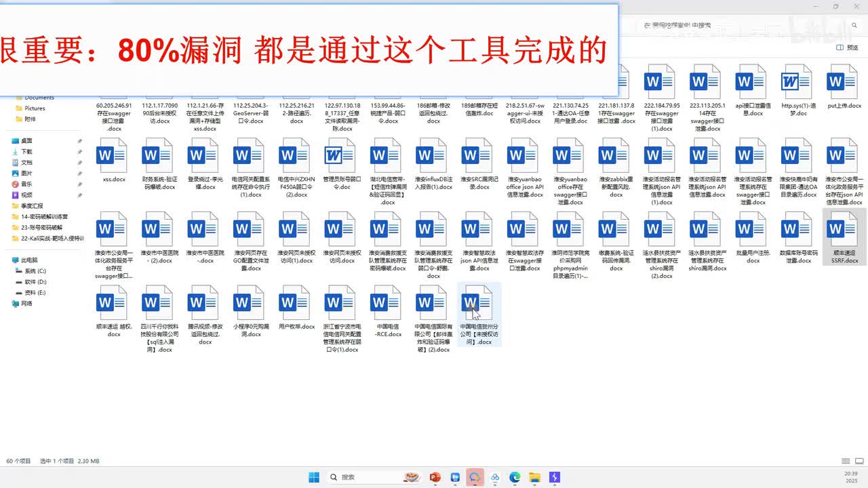This screenshot has height=488, width=868.
Task: Select the 小程序0元购漏洞.docx file
Action: click(x=251, y=312)
